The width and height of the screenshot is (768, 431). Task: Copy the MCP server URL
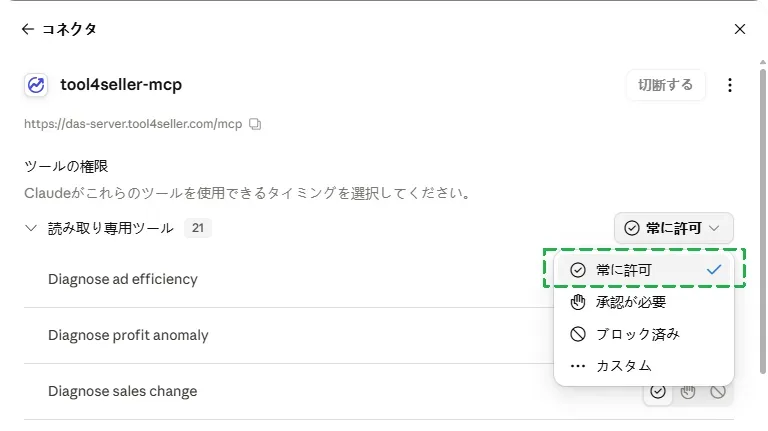pyautogui.click(x=255, y=124)
